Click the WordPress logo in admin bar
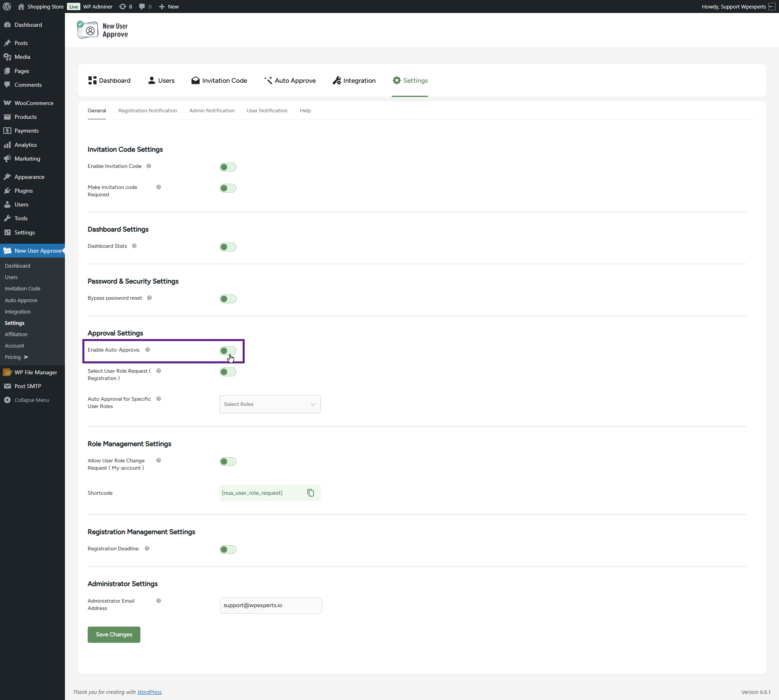This screenshot has width=779, height=700. 7,6
